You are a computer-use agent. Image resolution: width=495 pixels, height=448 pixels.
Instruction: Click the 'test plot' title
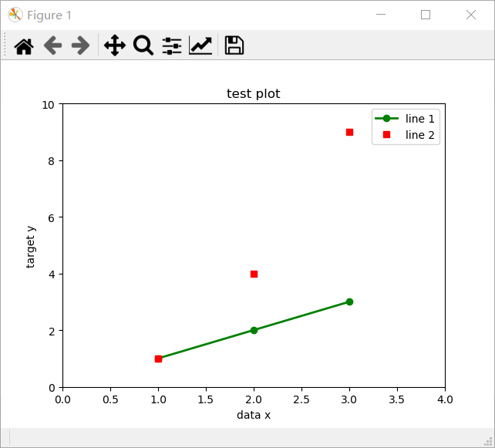[x=254, y=94]
